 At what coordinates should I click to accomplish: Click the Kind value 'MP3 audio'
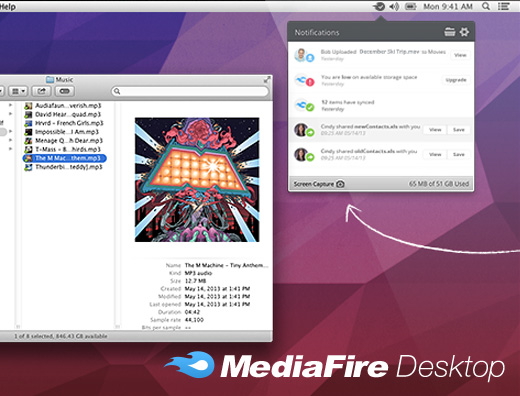198,273
